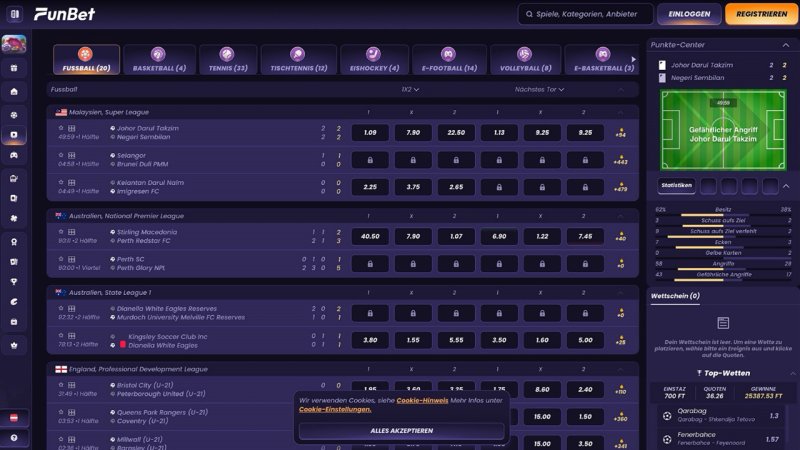
Task: Select the Tischtennis (12) sport tab
Action: point(298,60)
